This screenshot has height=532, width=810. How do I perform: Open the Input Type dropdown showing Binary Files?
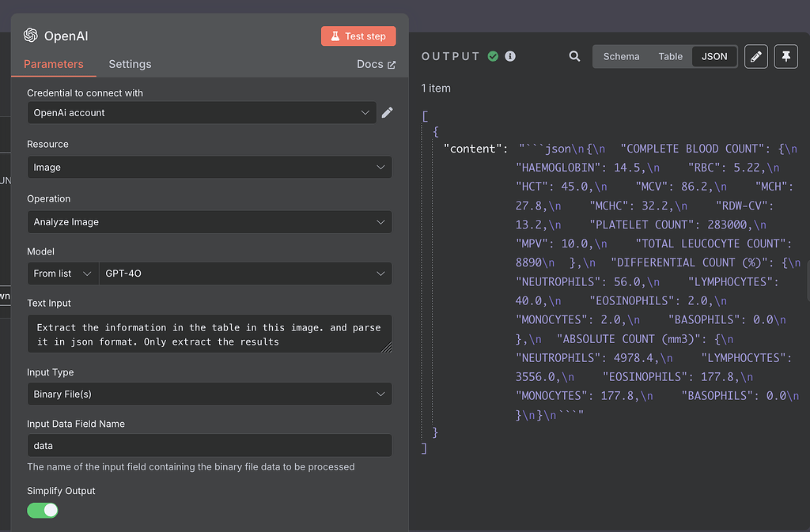pyautogui.click(x=210, y=394)
